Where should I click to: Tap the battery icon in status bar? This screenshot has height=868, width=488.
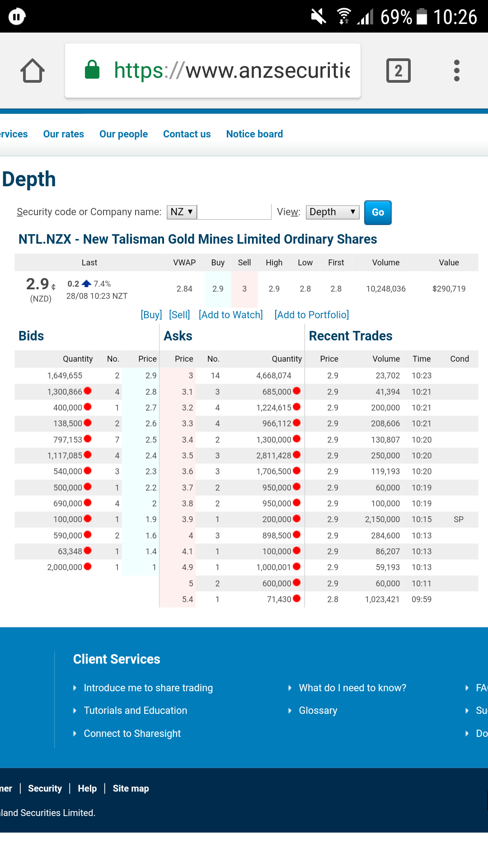click(x=422, y=17)
